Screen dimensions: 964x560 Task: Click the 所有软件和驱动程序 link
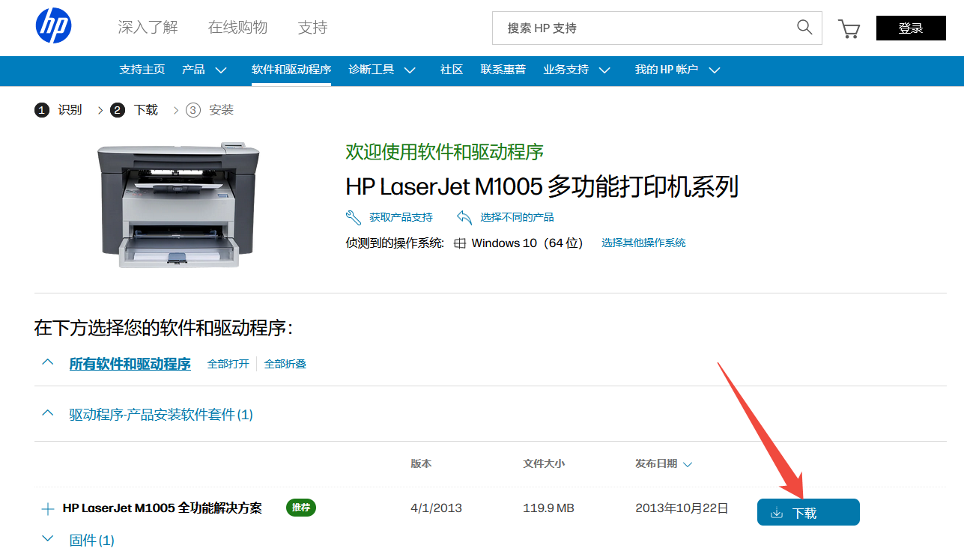click(130, 364)
